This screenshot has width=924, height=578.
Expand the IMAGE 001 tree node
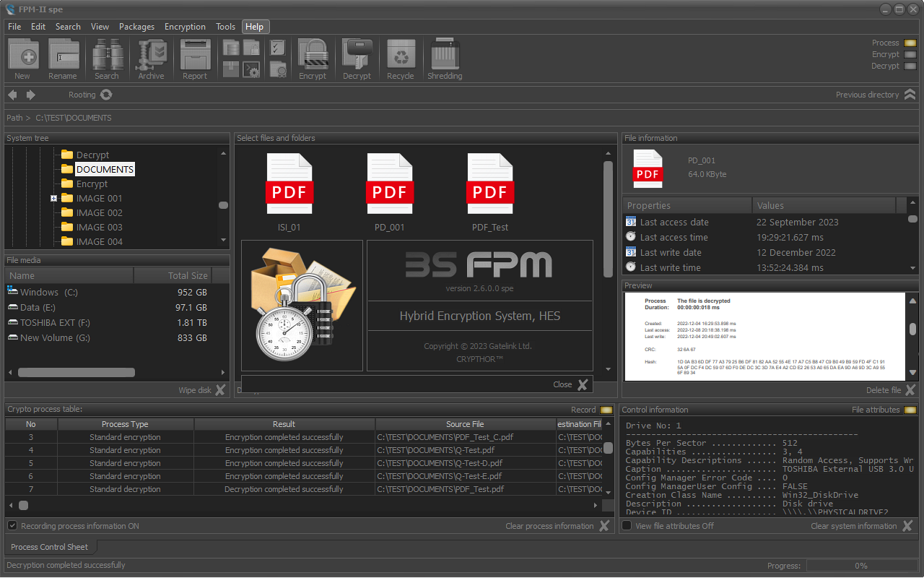(54, 198)
